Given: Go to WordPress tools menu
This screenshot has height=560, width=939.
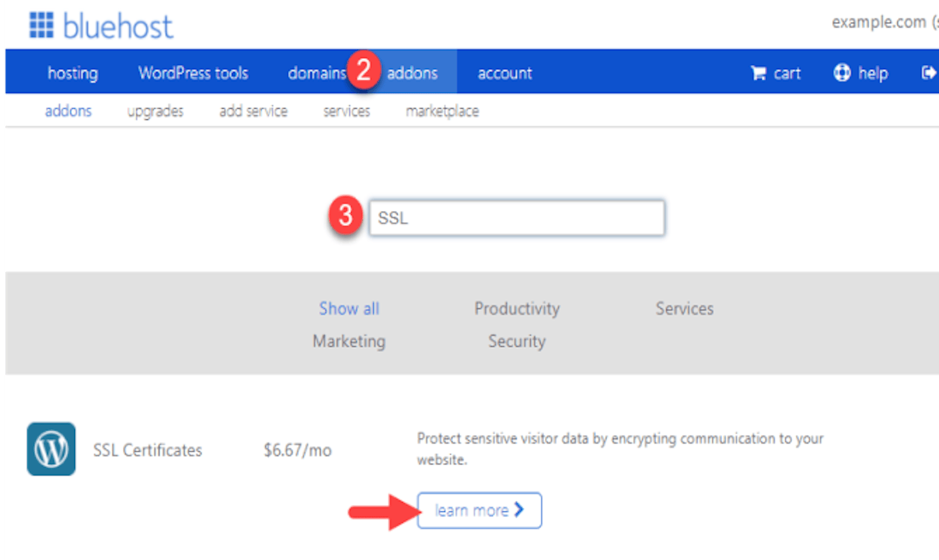Looking at the screenshot, I should click(193, 73).
